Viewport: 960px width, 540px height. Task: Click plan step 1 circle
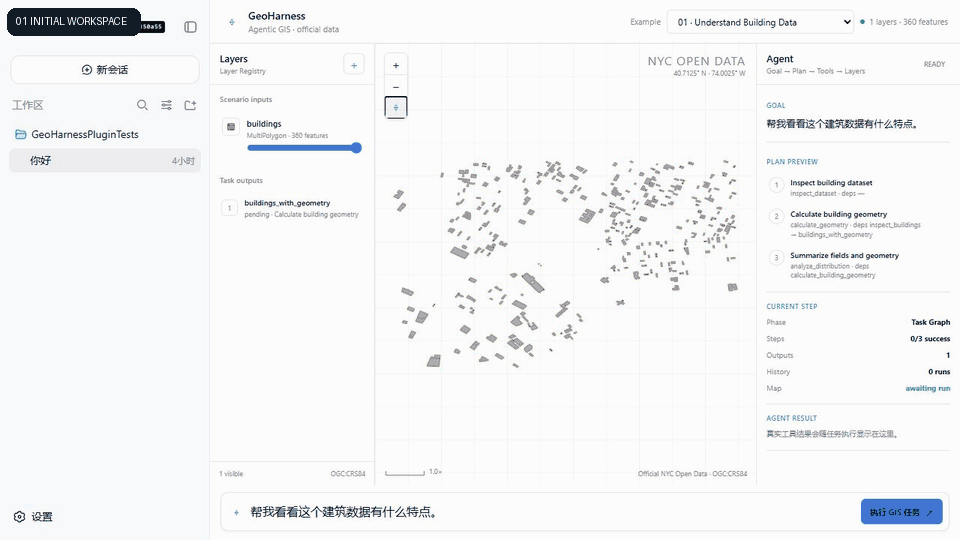tap(776, 185)
